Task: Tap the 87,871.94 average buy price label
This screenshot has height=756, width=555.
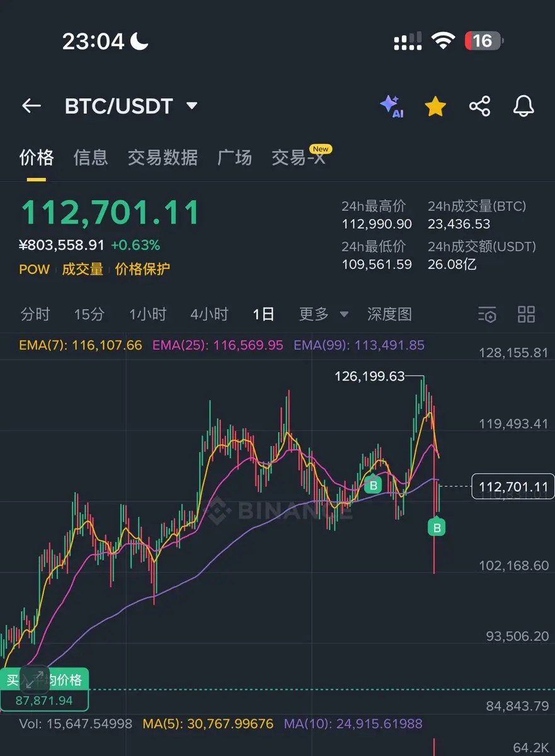Action: pos(44,701)
